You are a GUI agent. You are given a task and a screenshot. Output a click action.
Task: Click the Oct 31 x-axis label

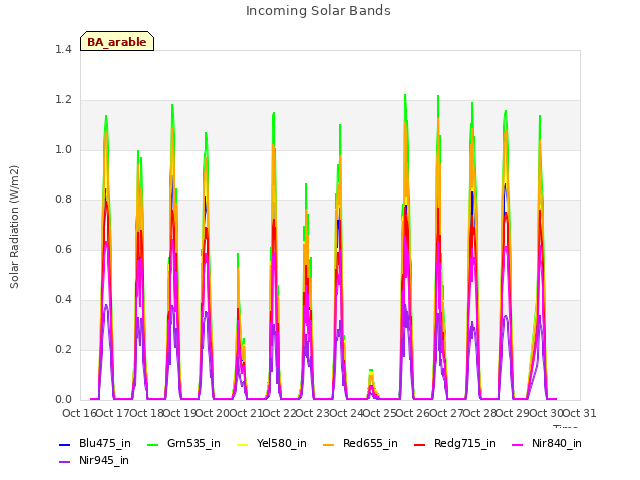click(579, 413)
